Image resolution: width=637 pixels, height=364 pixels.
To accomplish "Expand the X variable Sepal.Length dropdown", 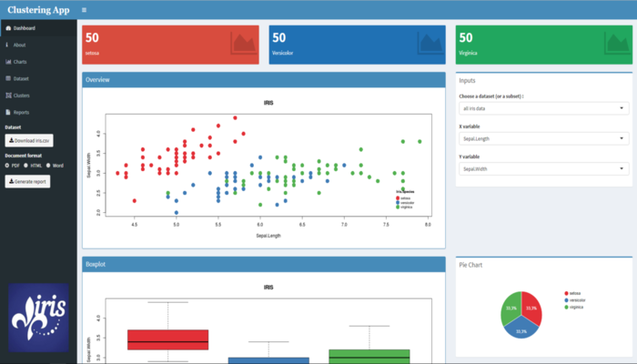I will click(x=543, y=138).
